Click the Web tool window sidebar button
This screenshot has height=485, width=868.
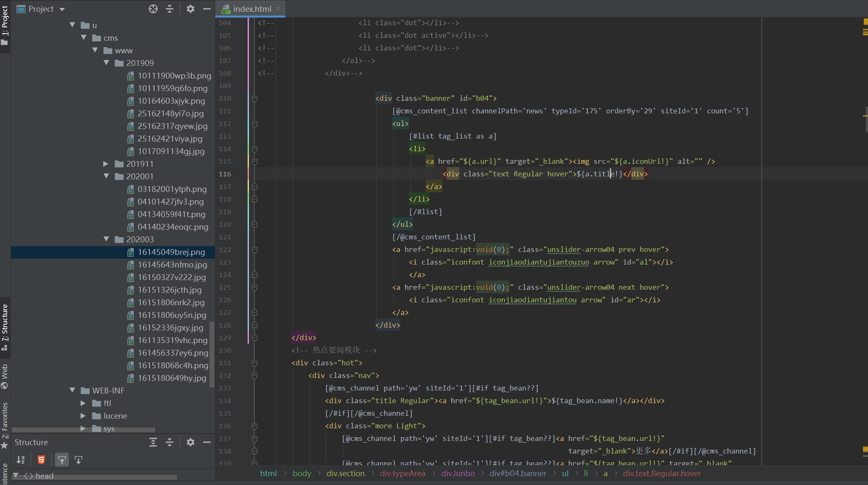pyautogui.click(x=5, y=376)
